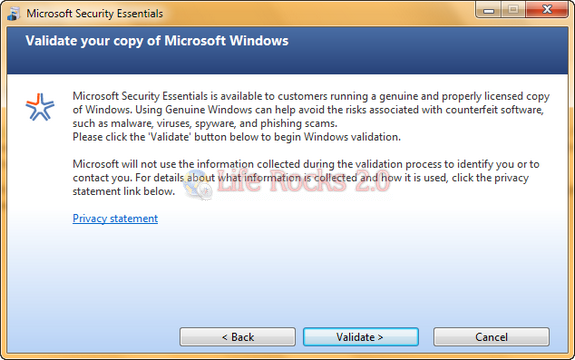Click the 'Life Rocks 2.0' watermark text

point(303,181)
